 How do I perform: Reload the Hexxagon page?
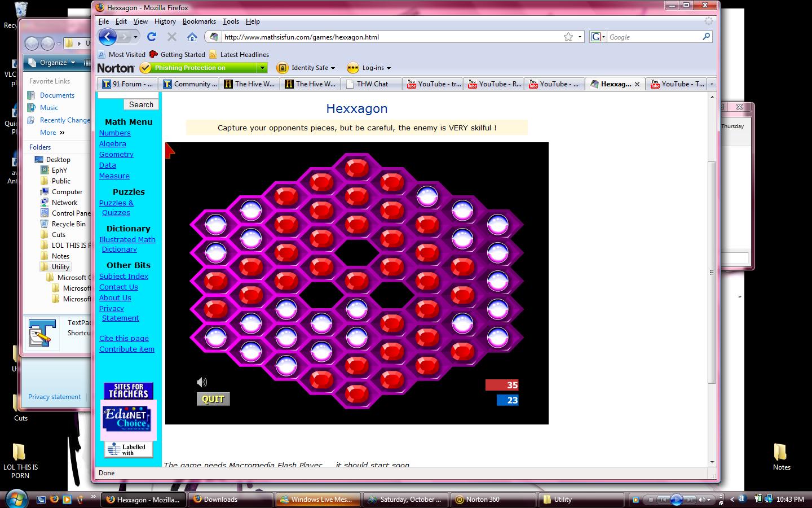click(x=151, y=37)
